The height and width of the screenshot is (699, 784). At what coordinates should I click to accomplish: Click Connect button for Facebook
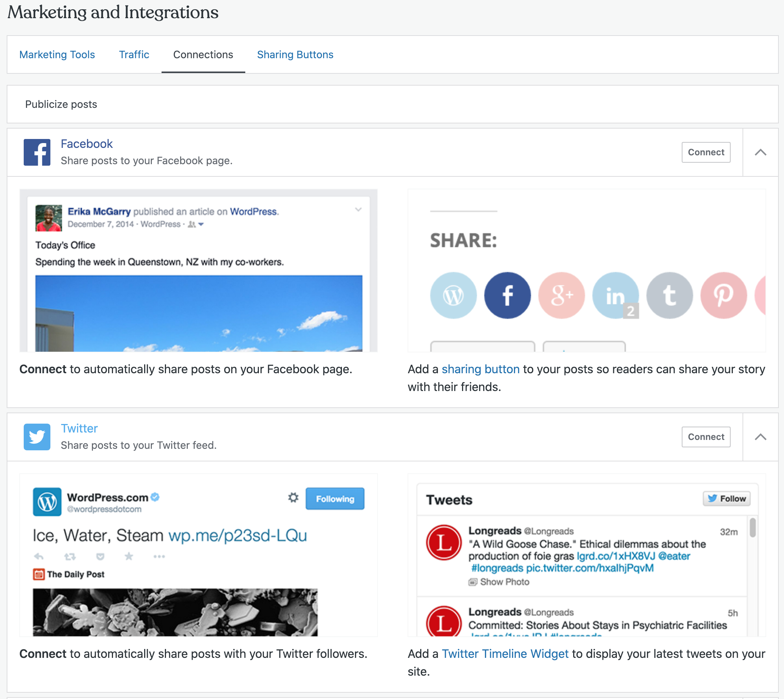(706, 152)
